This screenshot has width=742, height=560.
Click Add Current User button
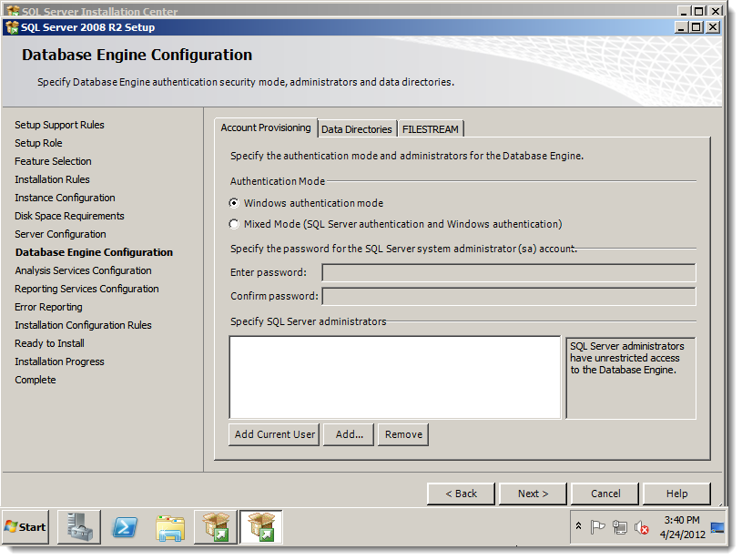point(274,434)
